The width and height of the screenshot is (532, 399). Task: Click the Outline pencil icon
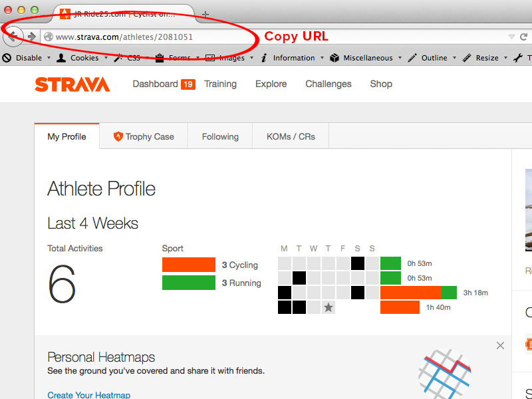click(x=412, y=58)
